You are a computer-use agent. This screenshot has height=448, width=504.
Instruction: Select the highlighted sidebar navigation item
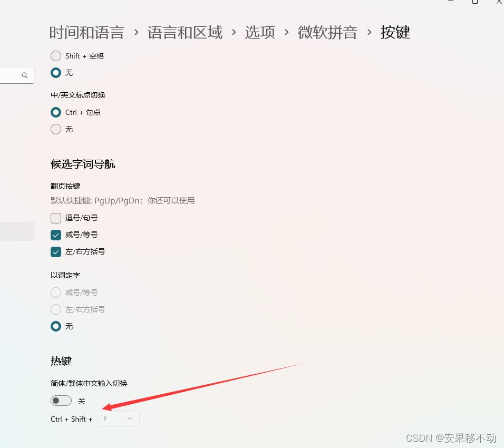[17, 231]
